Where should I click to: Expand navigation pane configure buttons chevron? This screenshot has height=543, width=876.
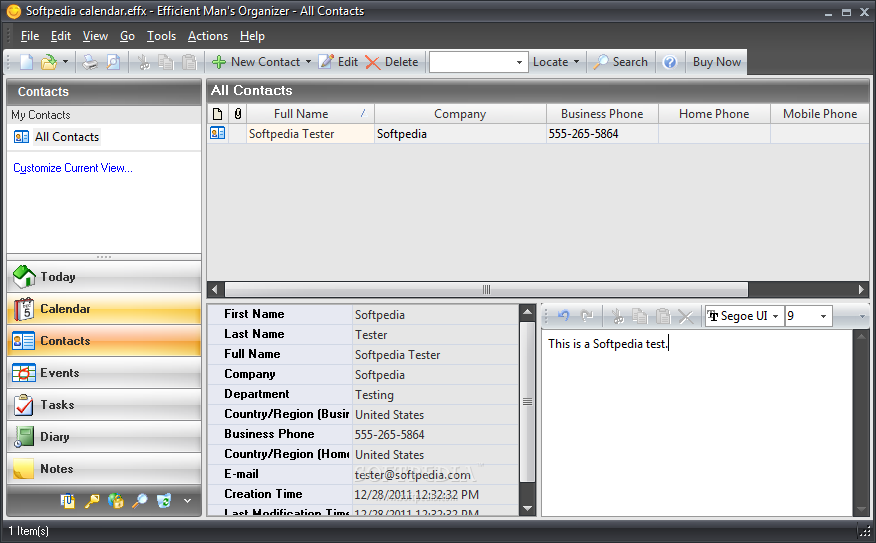pyautogui.click(x=188, y=501)
